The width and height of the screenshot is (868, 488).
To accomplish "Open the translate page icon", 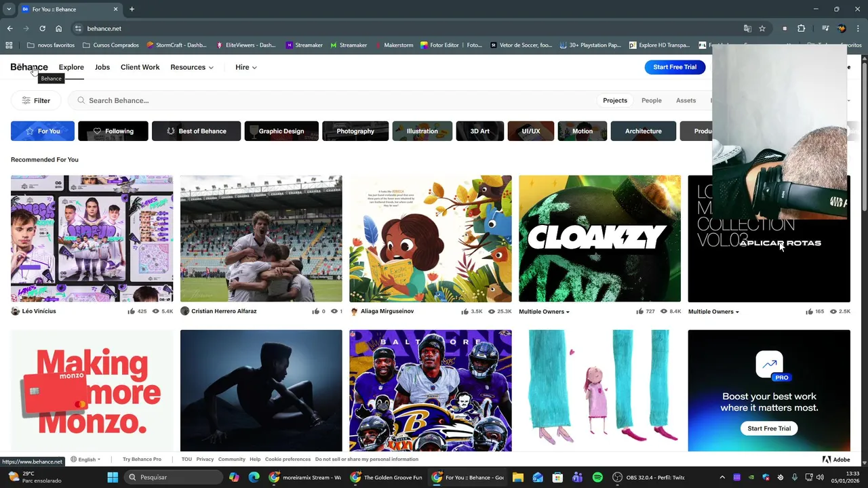I will (x=747, y=28).
